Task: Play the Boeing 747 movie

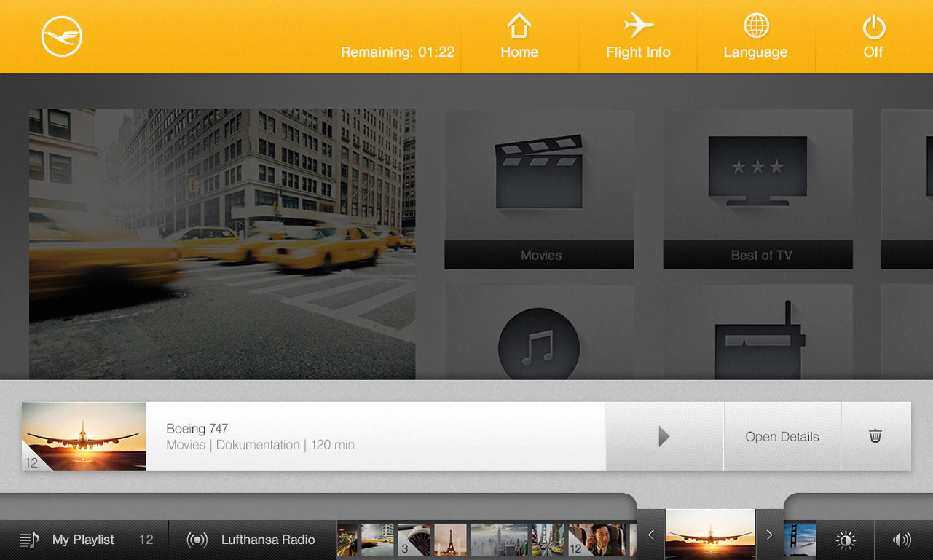Action: coord(664,436)
